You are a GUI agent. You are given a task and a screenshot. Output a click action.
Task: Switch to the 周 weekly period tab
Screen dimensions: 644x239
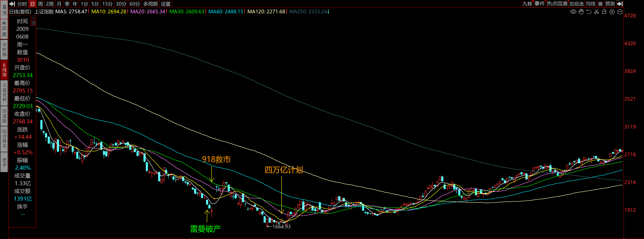click(40, 4)
